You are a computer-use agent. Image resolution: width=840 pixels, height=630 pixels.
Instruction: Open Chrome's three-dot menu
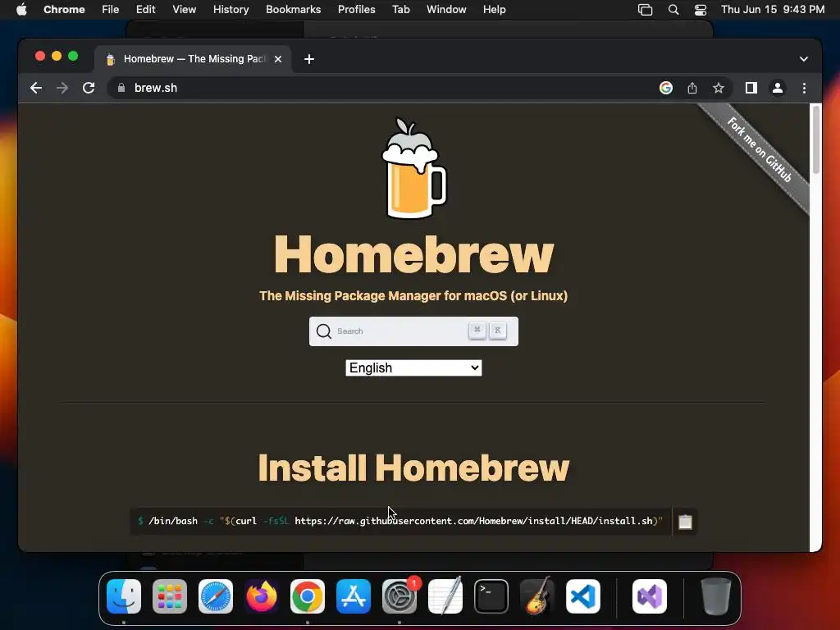804,88
